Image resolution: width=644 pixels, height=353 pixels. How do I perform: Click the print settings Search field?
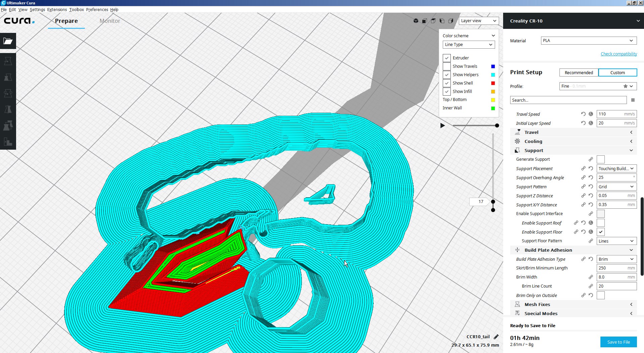[568, 100]
